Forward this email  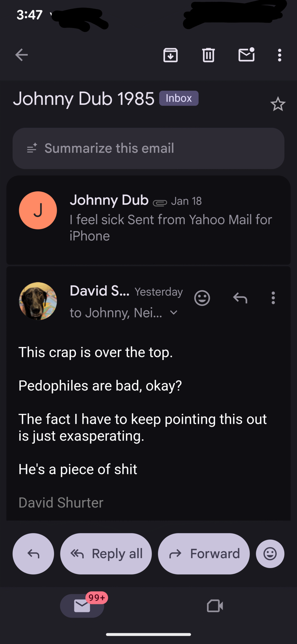[x=204, y=553]
